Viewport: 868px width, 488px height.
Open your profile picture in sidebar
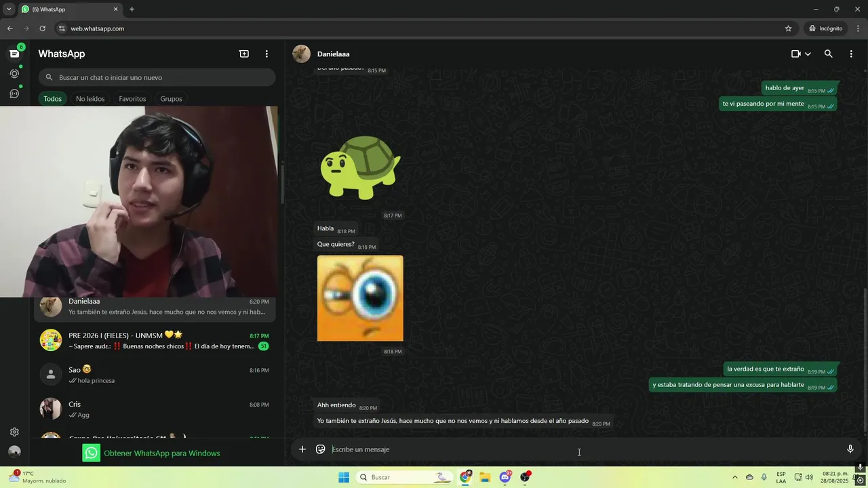(14, 451)
